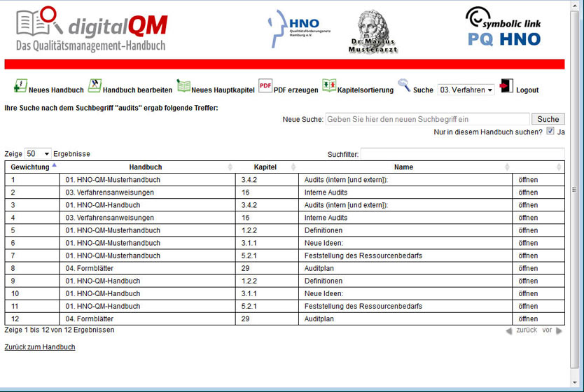
Task: Sort the Kapitel column
Action: coord(293,167)
